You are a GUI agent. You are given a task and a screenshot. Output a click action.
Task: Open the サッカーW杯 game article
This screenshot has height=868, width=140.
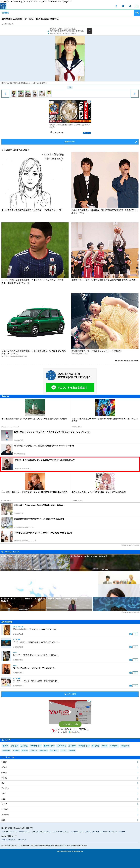point(35,253)
